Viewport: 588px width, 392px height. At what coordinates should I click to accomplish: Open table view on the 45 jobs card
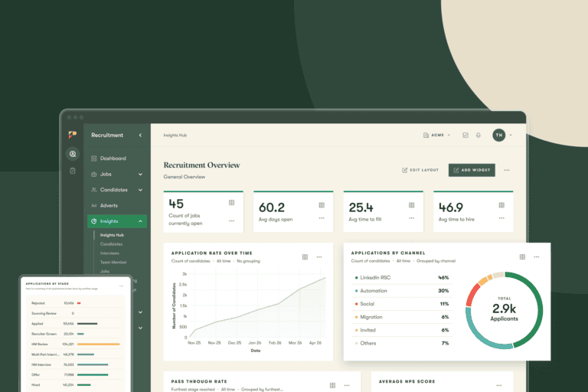click(x=232, y=203)
